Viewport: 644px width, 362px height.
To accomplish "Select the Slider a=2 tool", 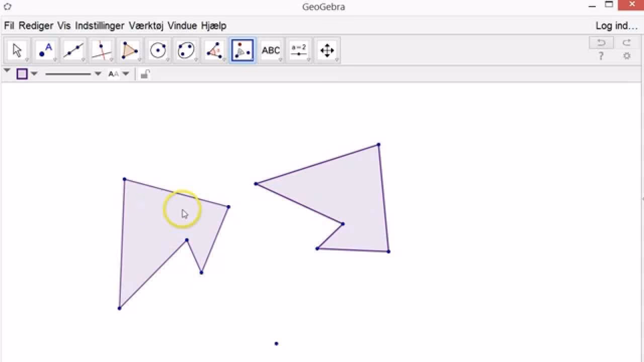I will [x=299, y=50].
